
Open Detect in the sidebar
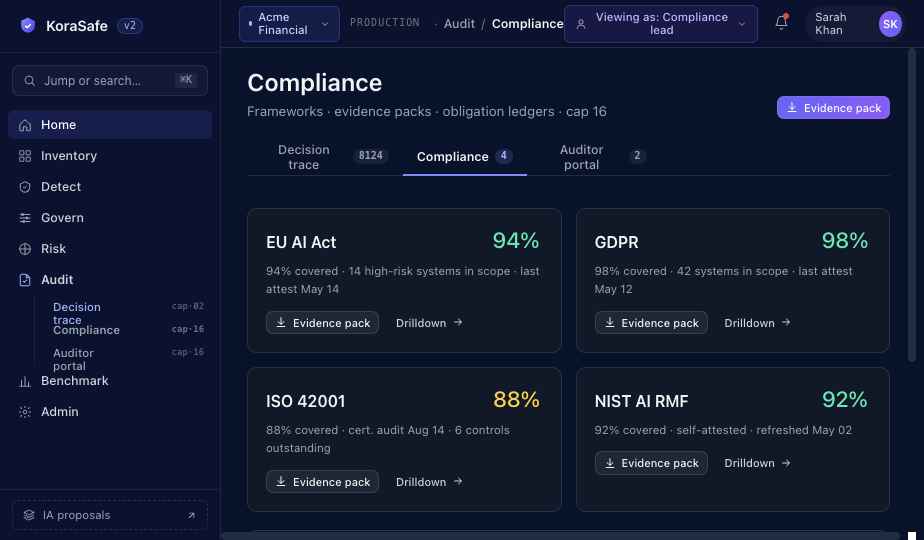pos(110,187)
